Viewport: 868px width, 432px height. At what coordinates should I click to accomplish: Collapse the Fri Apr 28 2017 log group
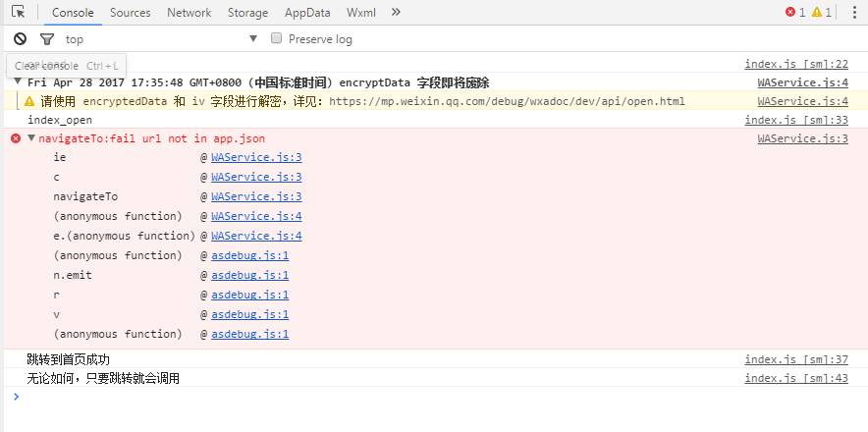pyautogui.click(x=18, y=82)
